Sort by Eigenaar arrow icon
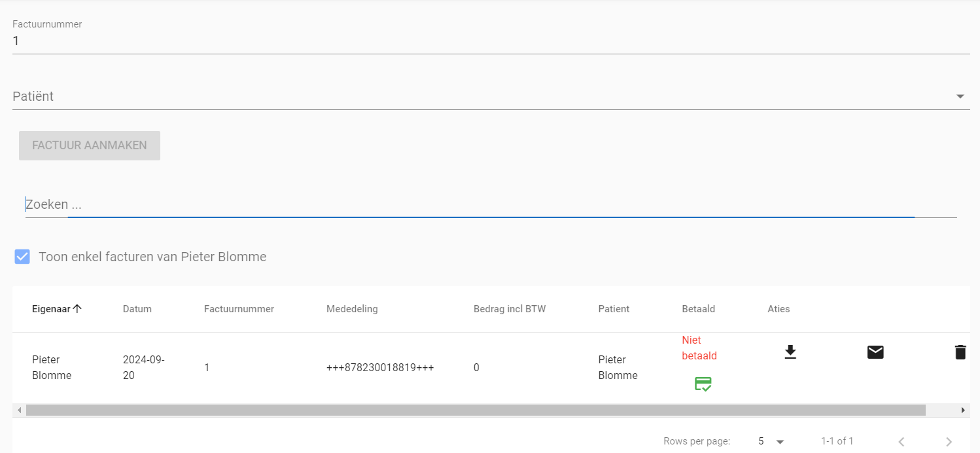 [77, 309]
